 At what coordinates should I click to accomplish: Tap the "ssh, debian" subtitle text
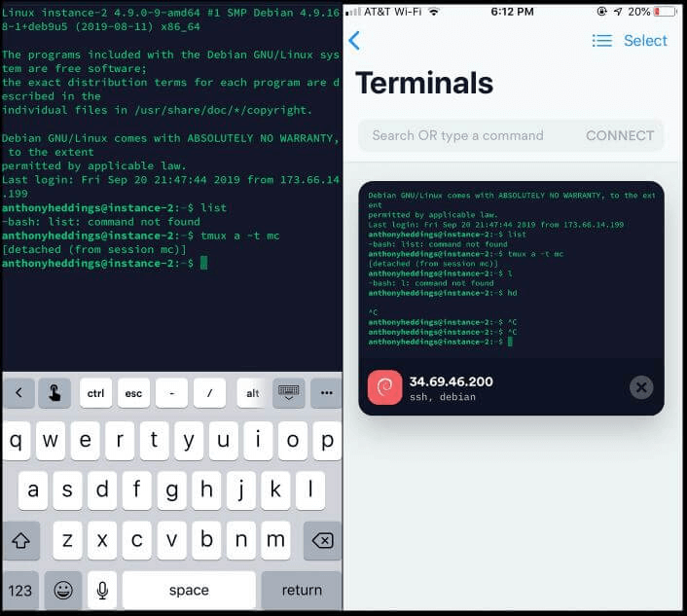coord(443,397)
